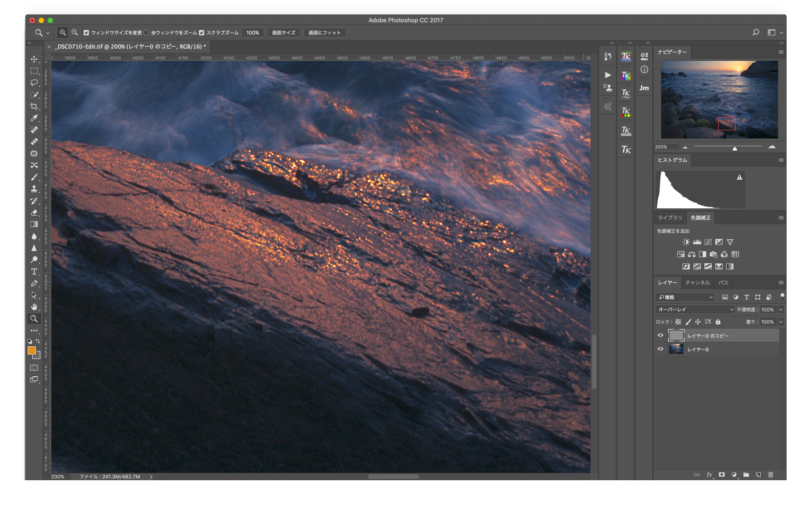The image size is (812, 517).
Task: Open the 不透明度 opacity dropdown arrow
Action: point(781,310)
